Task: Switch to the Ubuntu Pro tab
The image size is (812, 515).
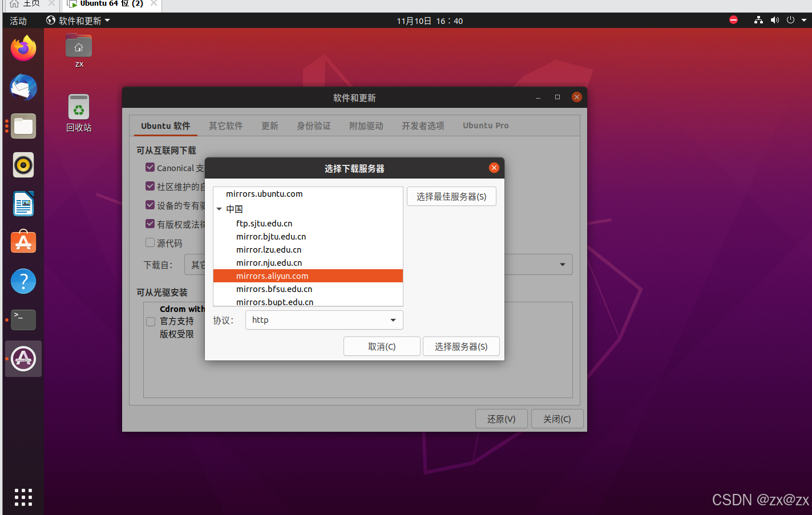Action: [486, 125]
